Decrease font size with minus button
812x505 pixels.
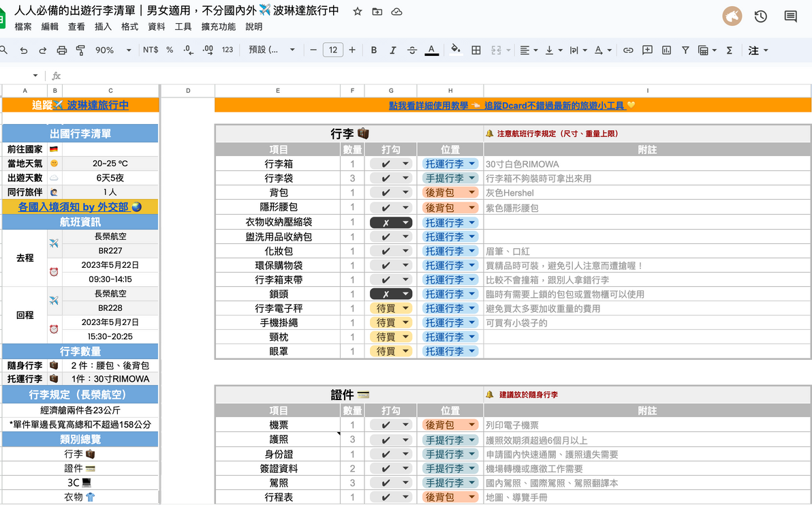[x=313, y=50]
